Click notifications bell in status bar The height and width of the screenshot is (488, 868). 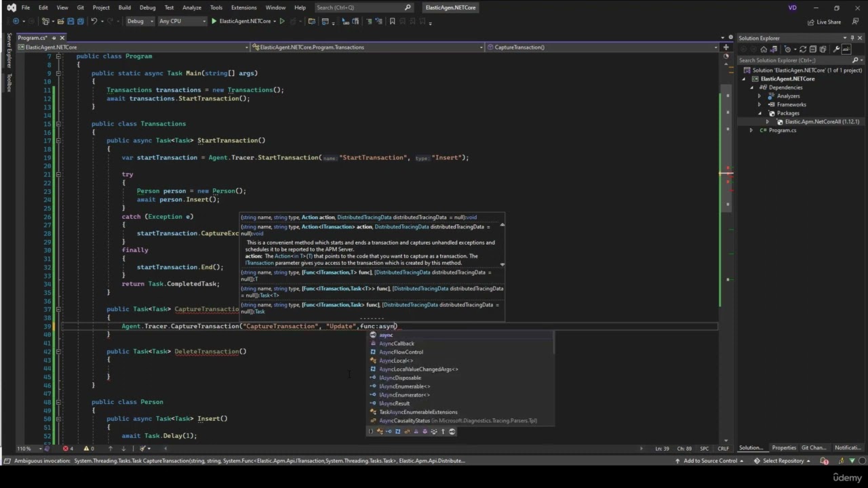click(825, 461)
